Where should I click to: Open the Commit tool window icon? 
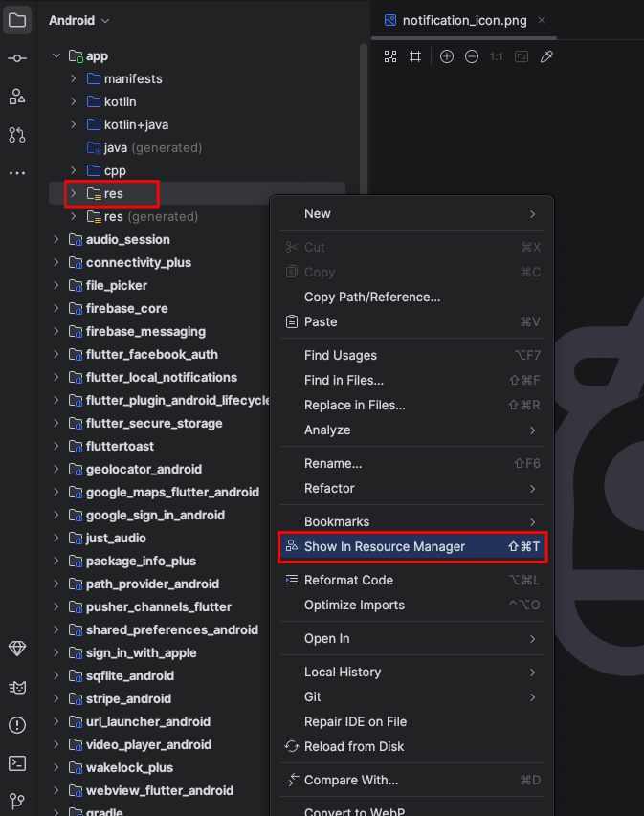click(17, 58)
